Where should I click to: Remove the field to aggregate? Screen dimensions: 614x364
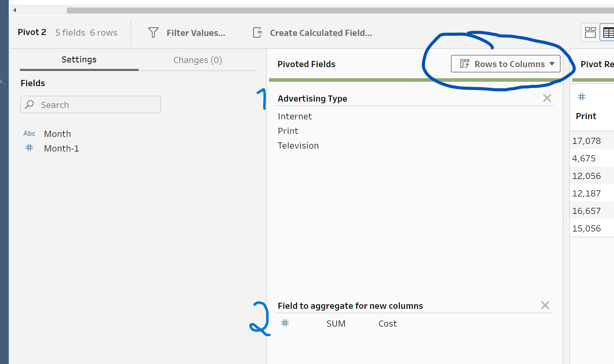[545, 305]
